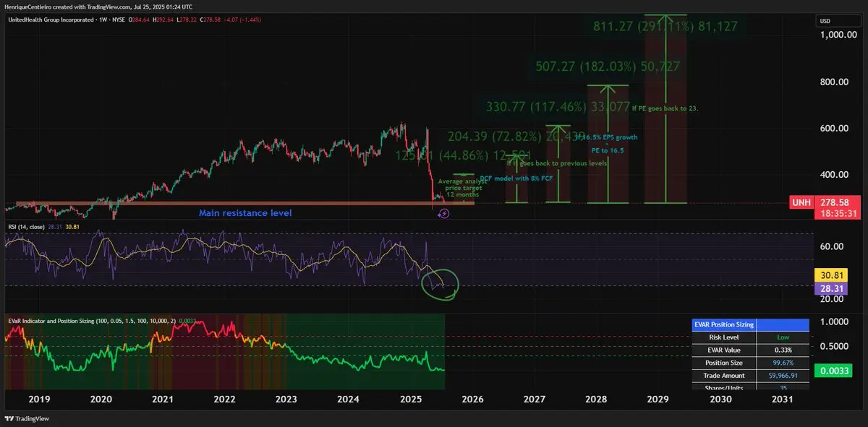Click the 20.00 RSI axis label
The width and height of the screenshot is (868, 427).
coord(831,299)
